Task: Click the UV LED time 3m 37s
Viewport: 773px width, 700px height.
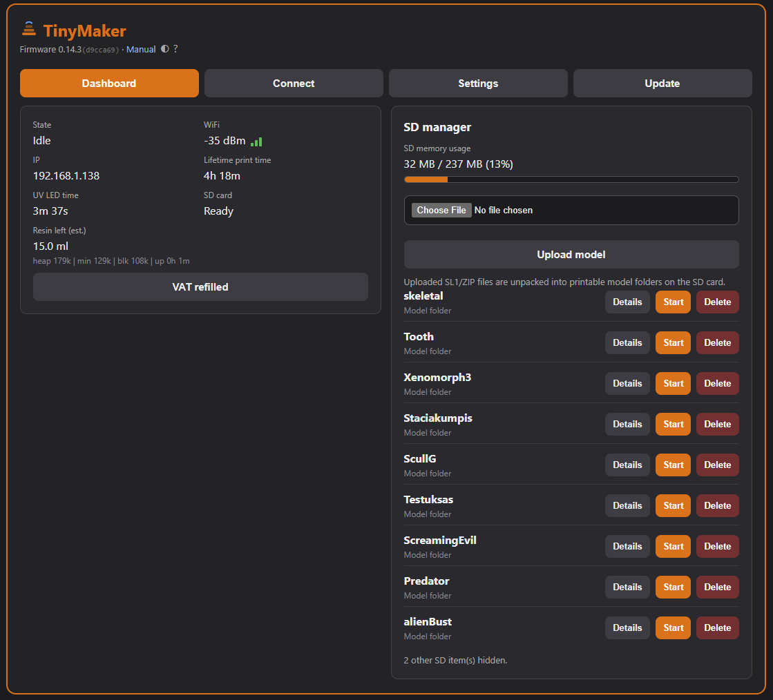Action: pyautogui.click(x=50, y=211)
